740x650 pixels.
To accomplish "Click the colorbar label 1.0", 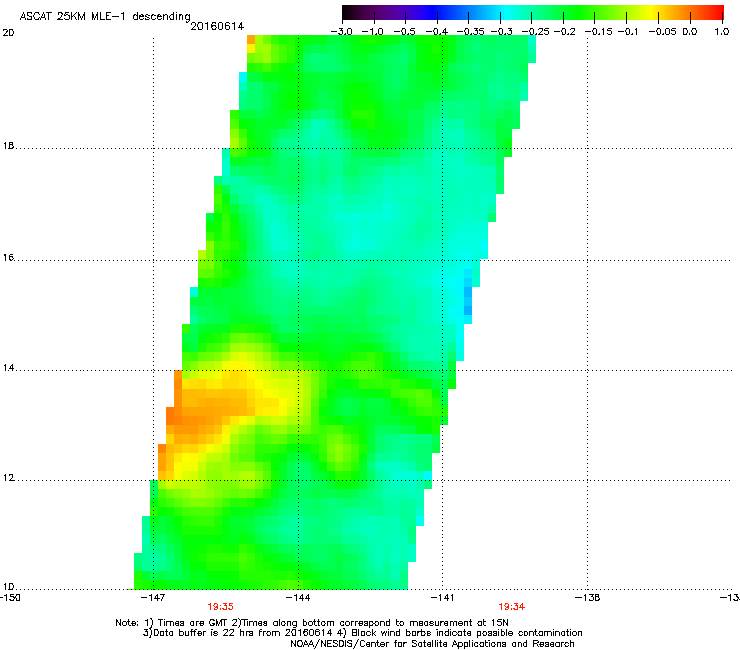I will point(722,32).
